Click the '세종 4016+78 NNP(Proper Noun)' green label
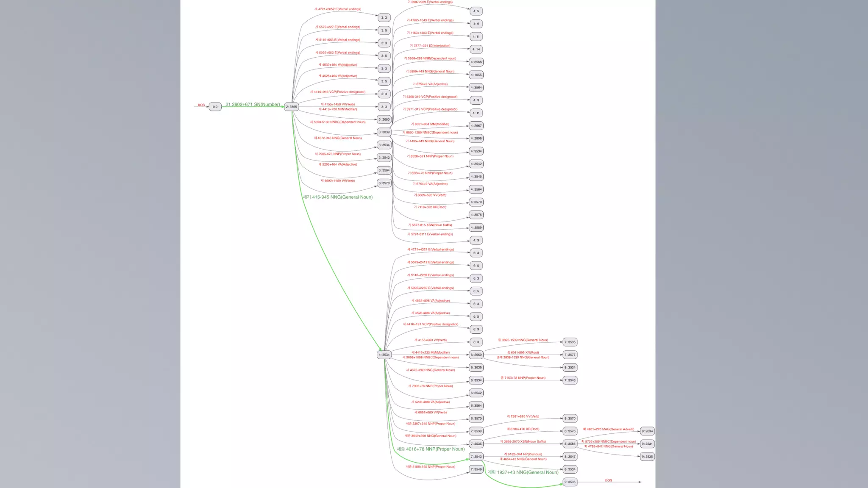The image size is (868, 488). [431, 449]
